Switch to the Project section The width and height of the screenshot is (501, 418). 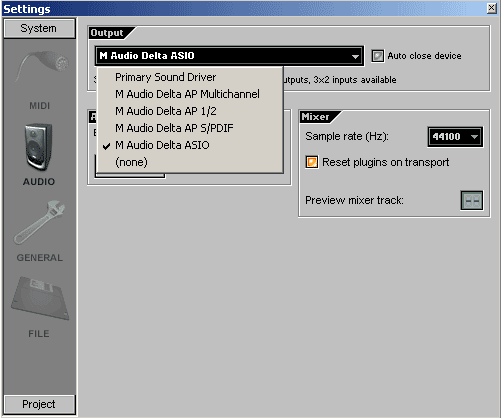(x=39, y=404)
